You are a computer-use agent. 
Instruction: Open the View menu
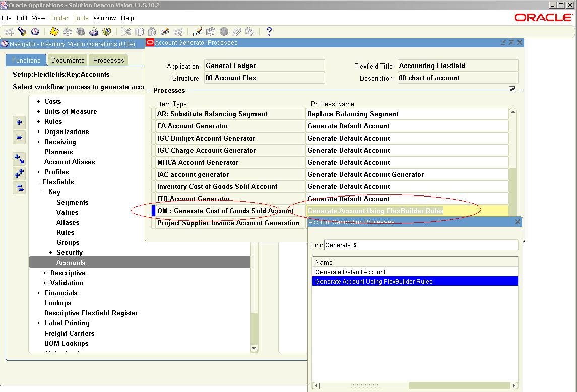click(x=39, y=18)
